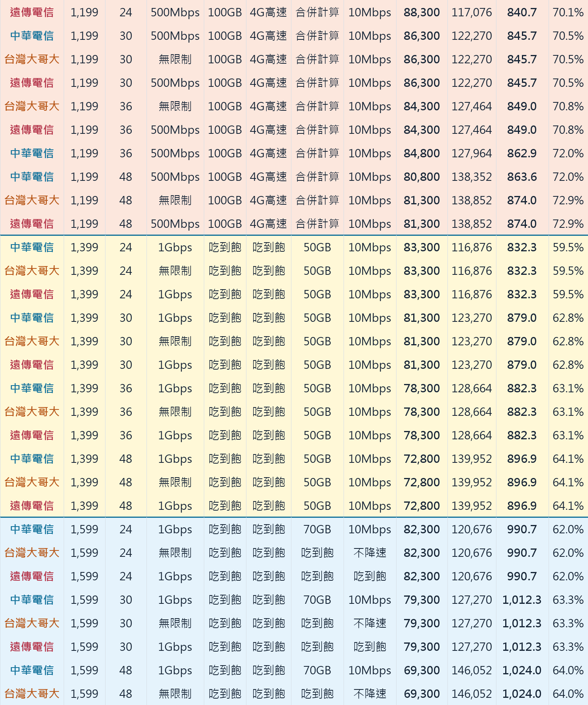588x705 pixels.
Task: Open 台灣大哥大 link in 1,399 36-month row
Action: pos(32,412)
